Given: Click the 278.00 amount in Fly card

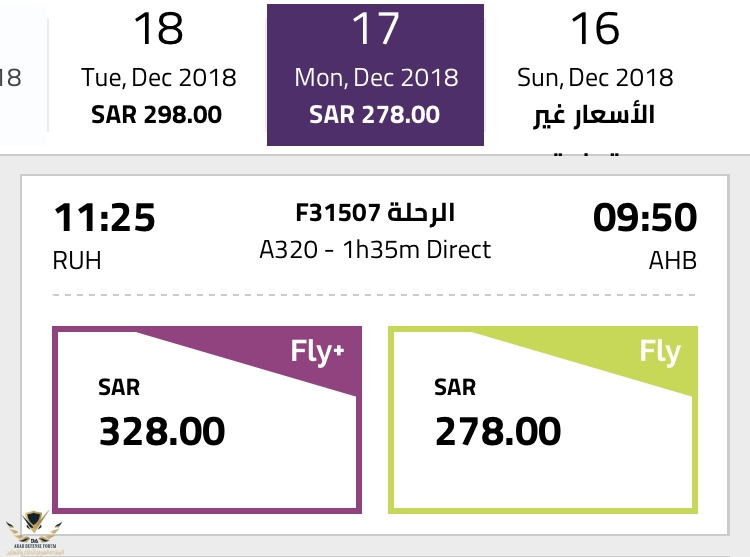Looking at the screenshot, I should pyautogui.click(x=498, y=431).
